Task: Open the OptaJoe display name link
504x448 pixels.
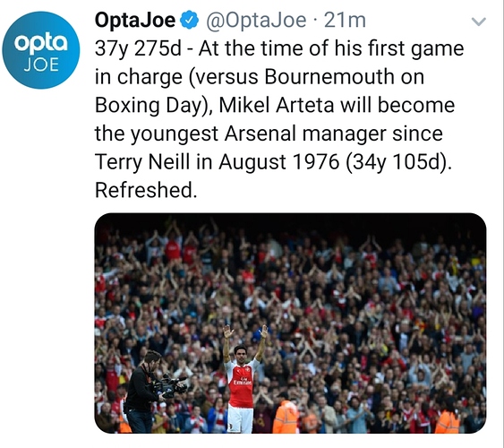Action: [135, 21]
